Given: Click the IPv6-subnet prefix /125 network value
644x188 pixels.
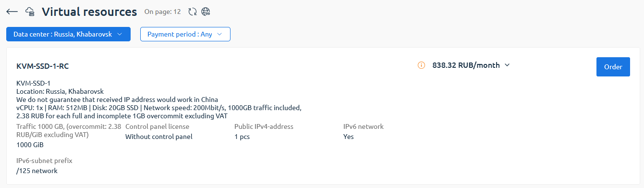Looking at the screenshot, I should (x=36, y=171).
